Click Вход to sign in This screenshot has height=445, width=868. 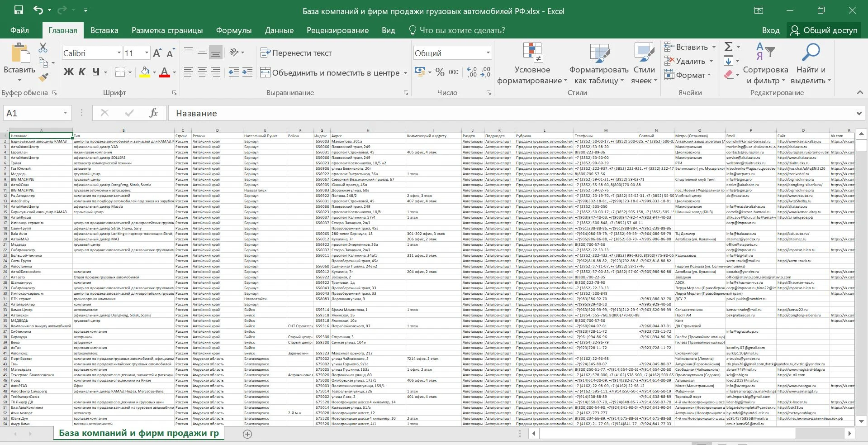[x=770, y=30]
